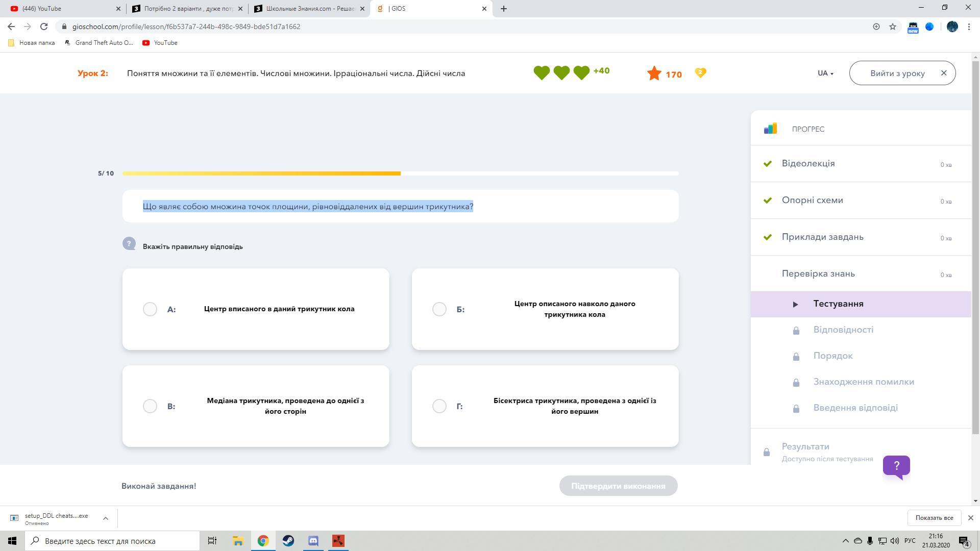980x551 pixels.
Task: Open the UA language dropdown
Action: pos(825,73)
